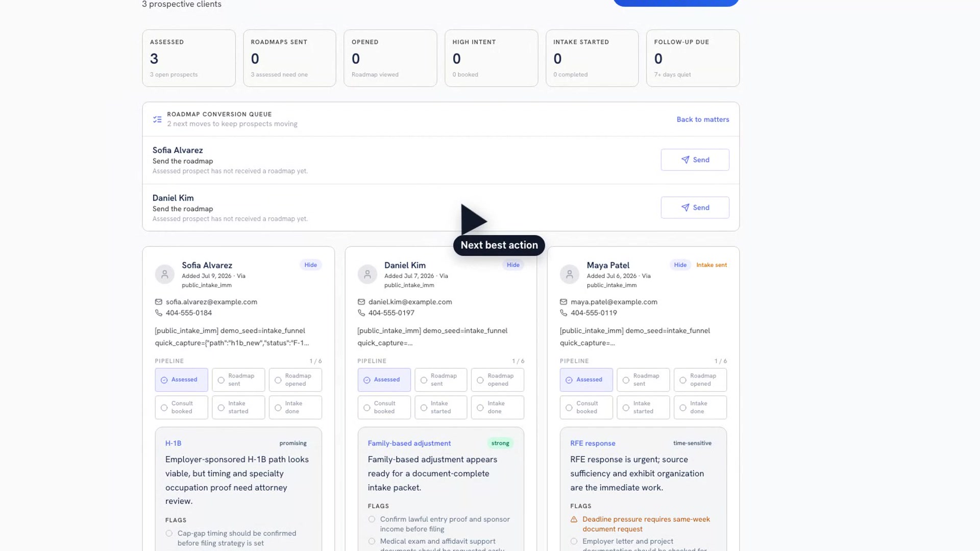Hide Daniel Kim's prospect card

(x=513, y=265)
